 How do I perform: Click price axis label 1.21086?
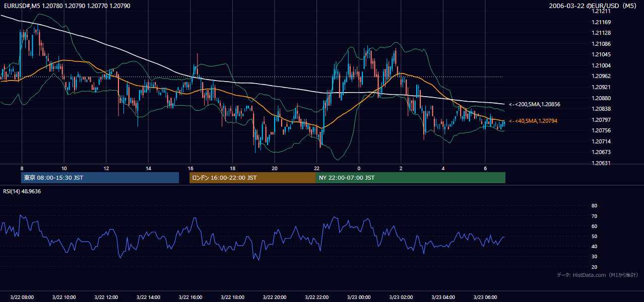600,44
